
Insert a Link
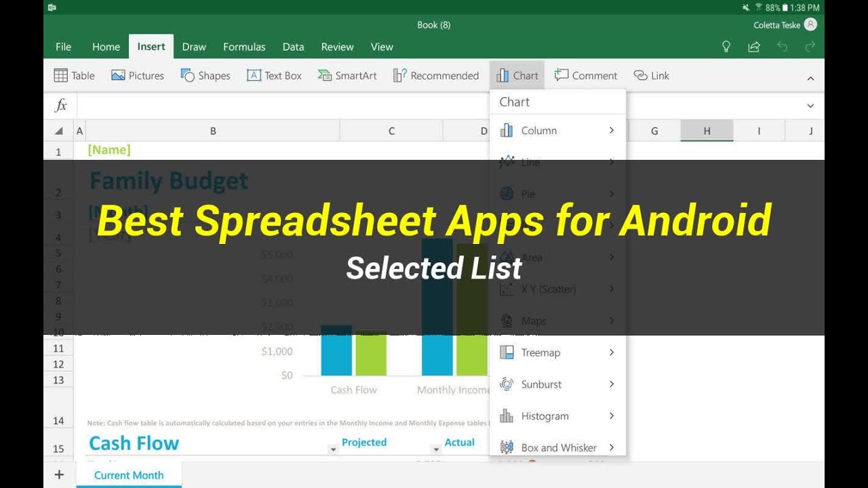pyautogui.click(x=652, y=75)
